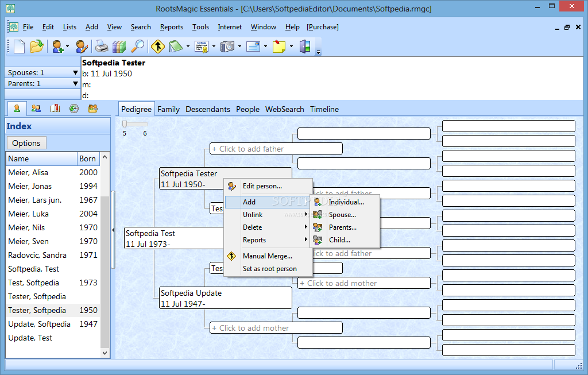Open the add person icon's dropdown arrow
This screenshot has height=375, width=588.
point(68,47)
